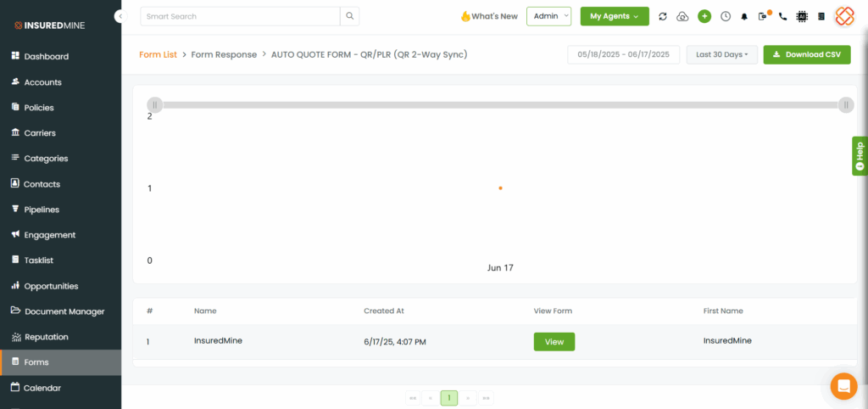Open the Last 30 Days range dropdown
This screenshot has height=409, width=868.
[722, 55]
